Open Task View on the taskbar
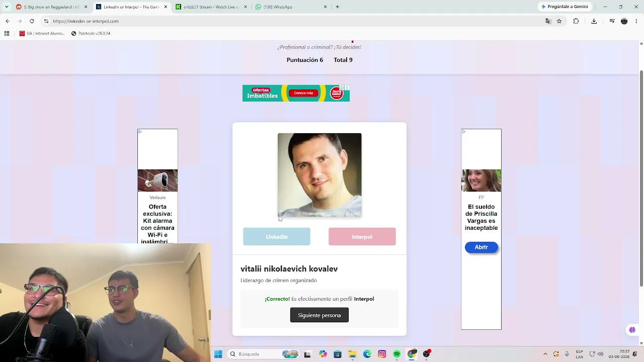Screen dimensions: 644x362 pos(307,354)
